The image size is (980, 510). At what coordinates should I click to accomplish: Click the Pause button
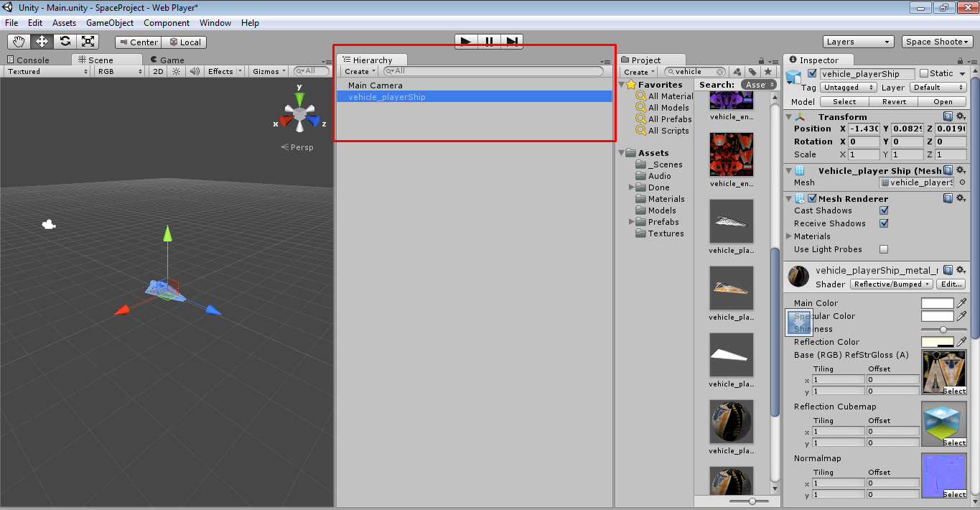click(x=489, y=42)
